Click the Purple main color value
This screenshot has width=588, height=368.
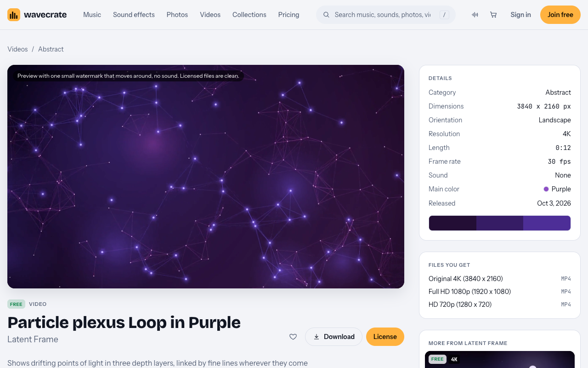pyautogui.click(x=557, y=189)
